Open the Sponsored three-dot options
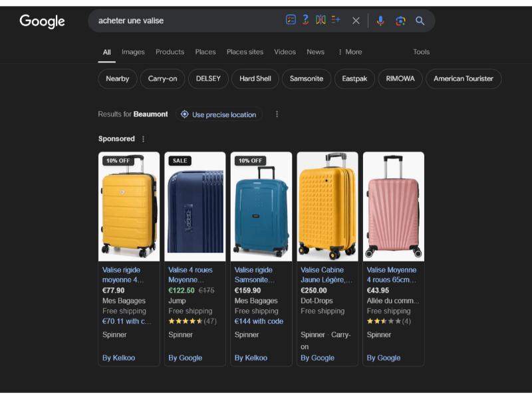Screen dimensions: 532x399 143,139
